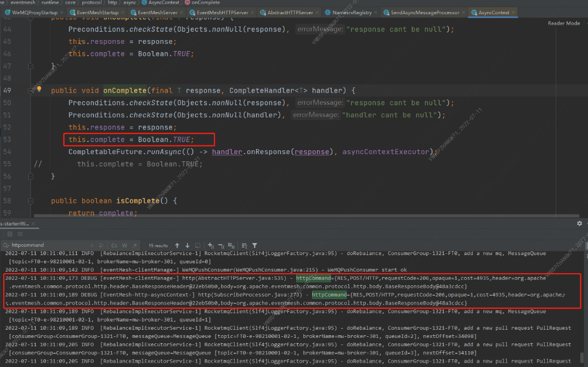Close the SendAsyncMessageProcessor tab
Screen dimensions: 588x367
point(463,13)
